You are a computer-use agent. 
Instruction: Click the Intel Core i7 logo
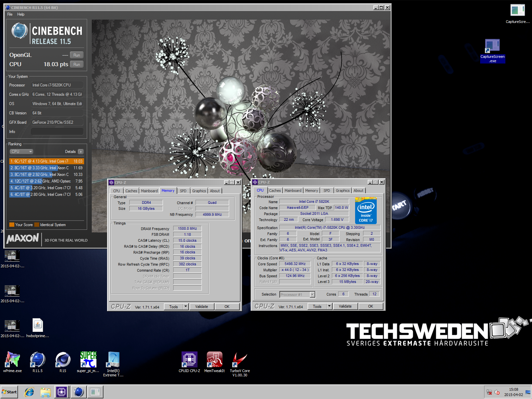coord(366,211)
